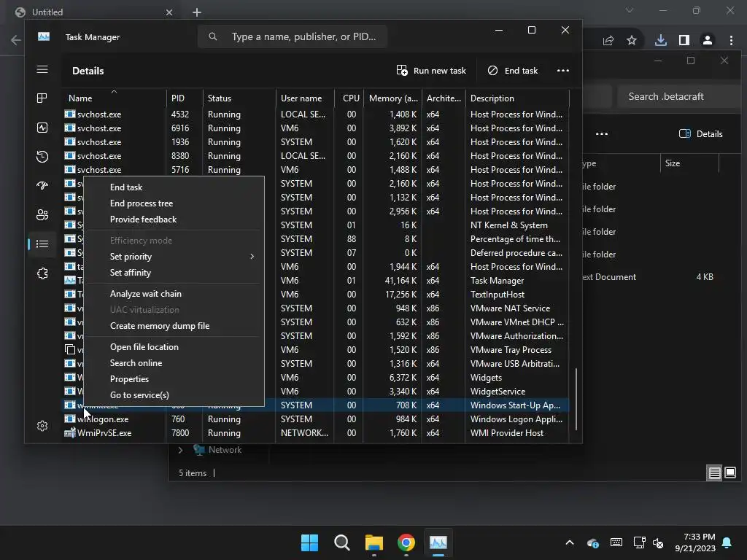Select Set affinity in context menu
Image resolution: width=747 pixels, height=560 pixels.
(x=174, y=273)
